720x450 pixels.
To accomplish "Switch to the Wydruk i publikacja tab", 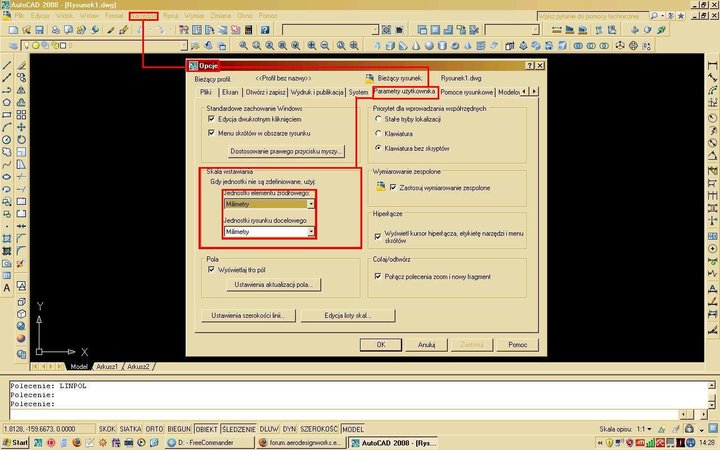I will (317, 92).
